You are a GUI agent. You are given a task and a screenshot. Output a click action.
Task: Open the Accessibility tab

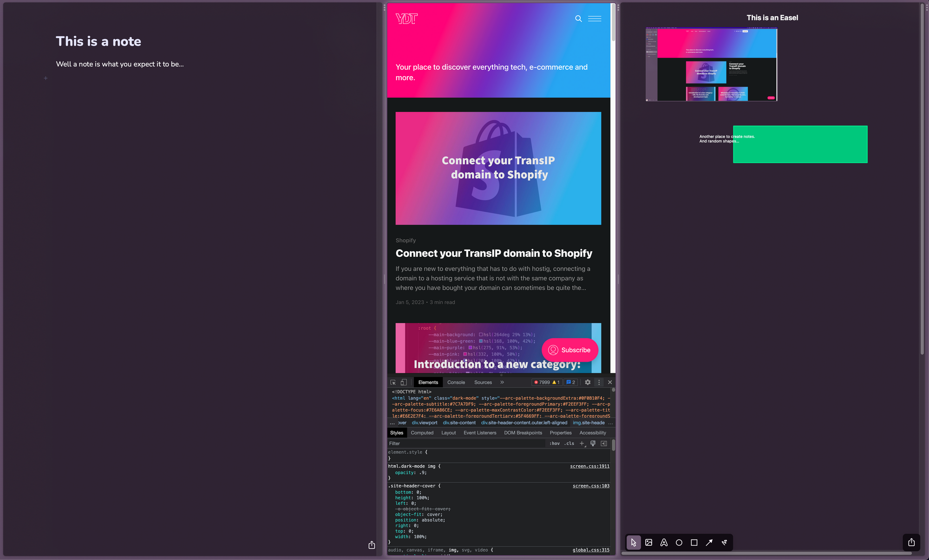[593, 433]
